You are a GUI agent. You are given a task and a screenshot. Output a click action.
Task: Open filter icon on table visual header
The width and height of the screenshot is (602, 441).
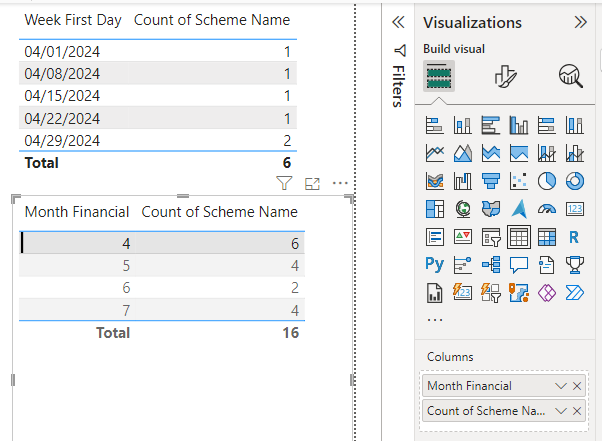click(x=284, y=183)
